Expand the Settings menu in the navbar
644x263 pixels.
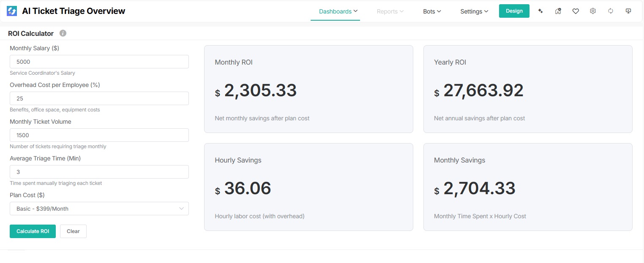point(474,11)
